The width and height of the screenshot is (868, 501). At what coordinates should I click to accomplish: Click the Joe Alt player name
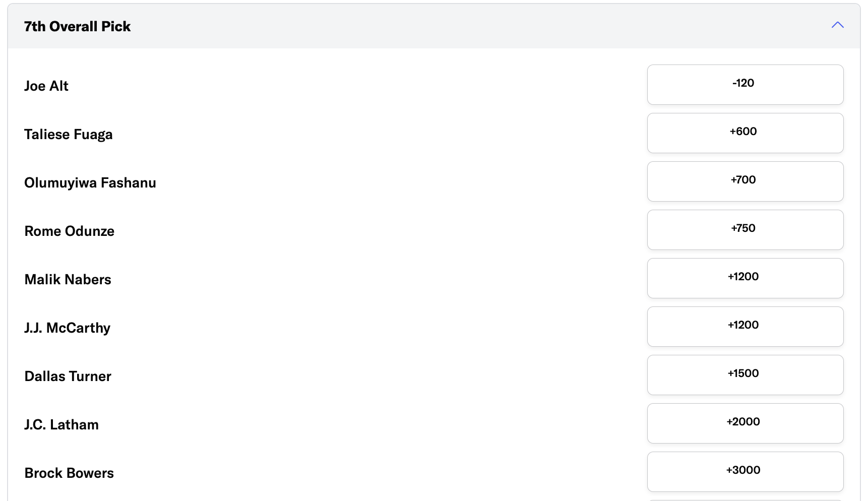[46, 86]
